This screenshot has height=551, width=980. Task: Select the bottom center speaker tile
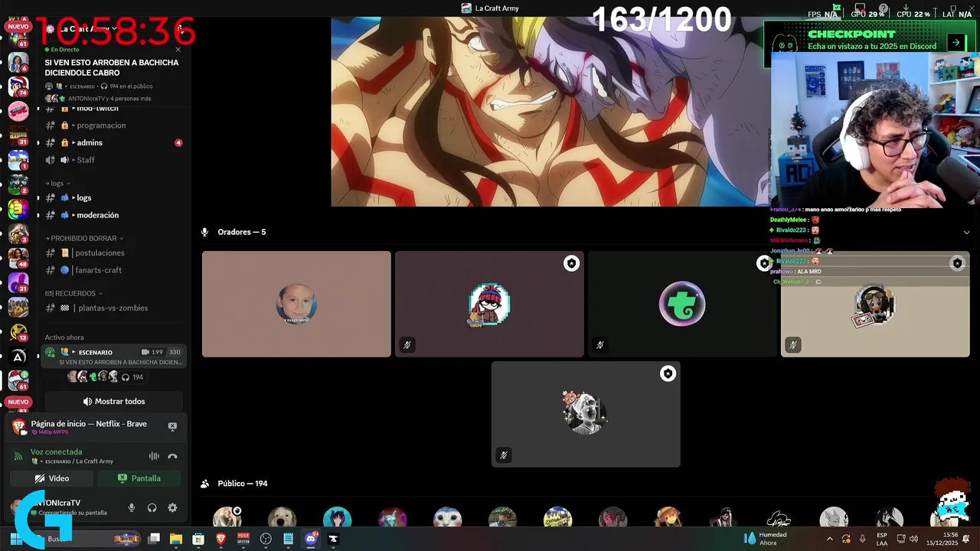click(586, 414)
